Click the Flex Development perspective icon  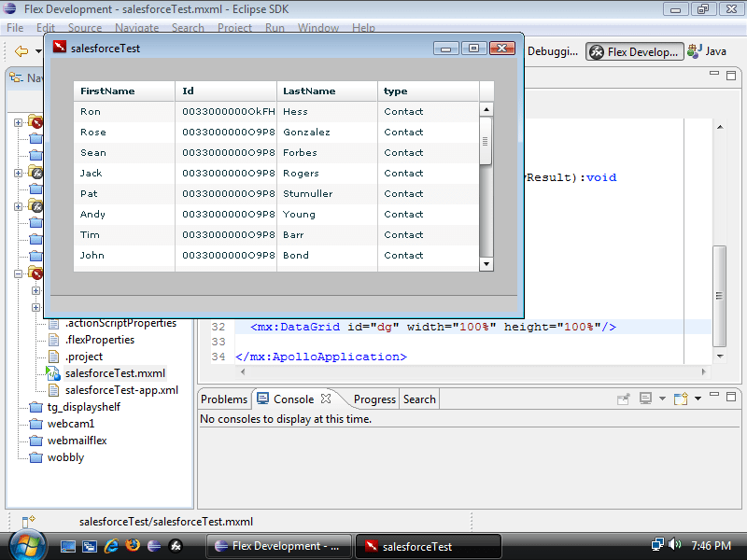(596, 51)
